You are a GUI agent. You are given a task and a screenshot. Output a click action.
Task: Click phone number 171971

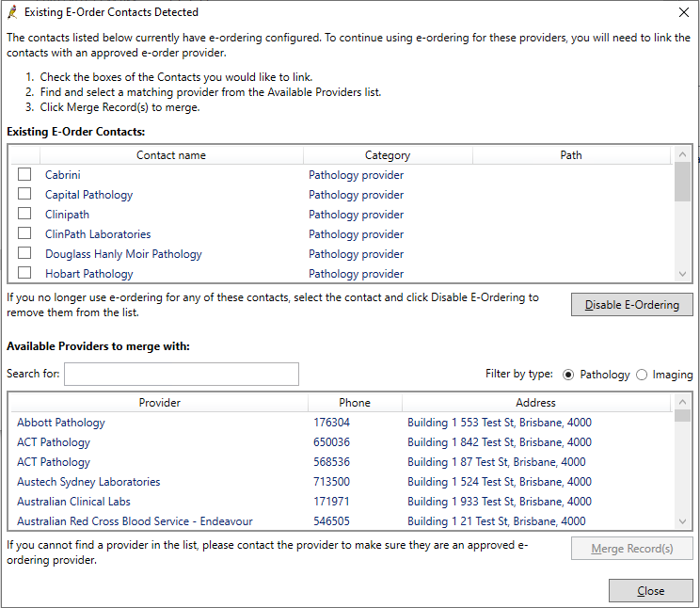pos(331,502)
